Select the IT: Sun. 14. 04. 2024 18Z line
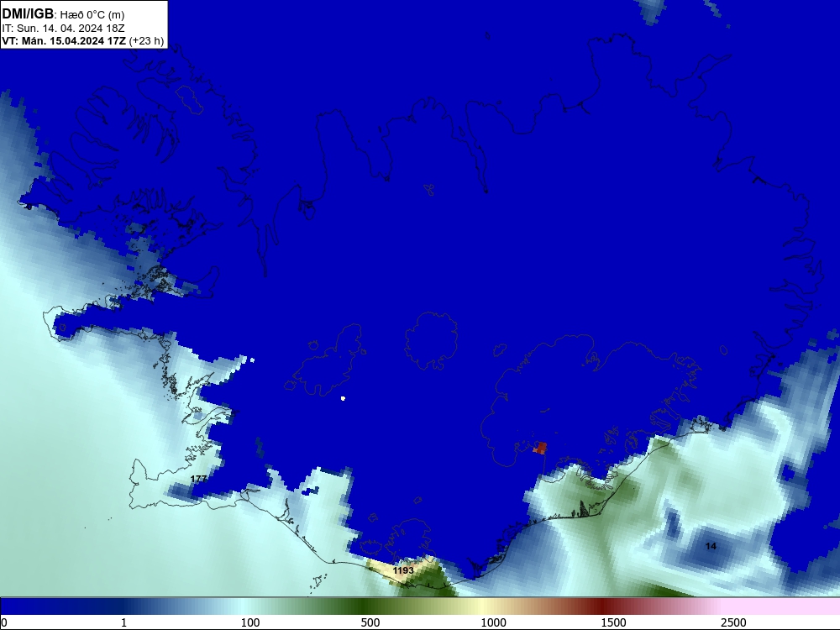 (x=63, y=29)
